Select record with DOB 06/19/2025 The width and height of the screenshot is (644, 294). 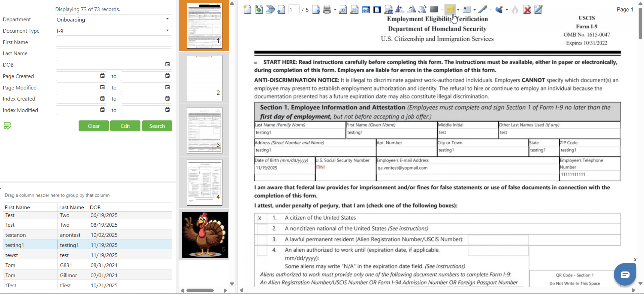click(x=87, y=215)
